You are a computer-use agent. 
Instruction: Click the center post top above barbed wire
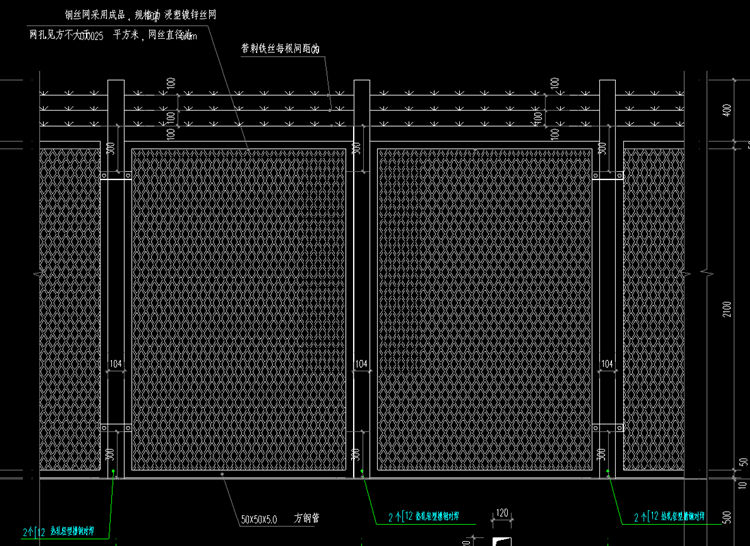point(361,86)
